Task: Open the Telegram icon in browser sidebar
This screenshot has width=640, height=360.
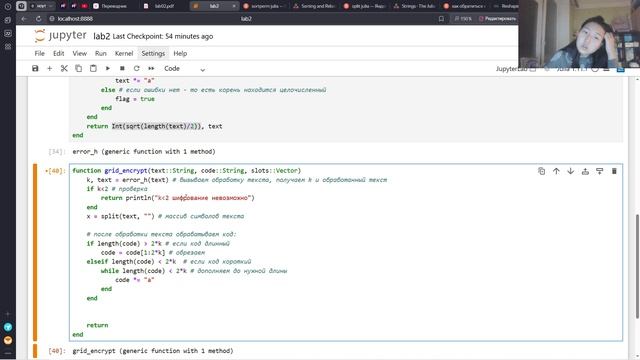Action: (8, 327)
